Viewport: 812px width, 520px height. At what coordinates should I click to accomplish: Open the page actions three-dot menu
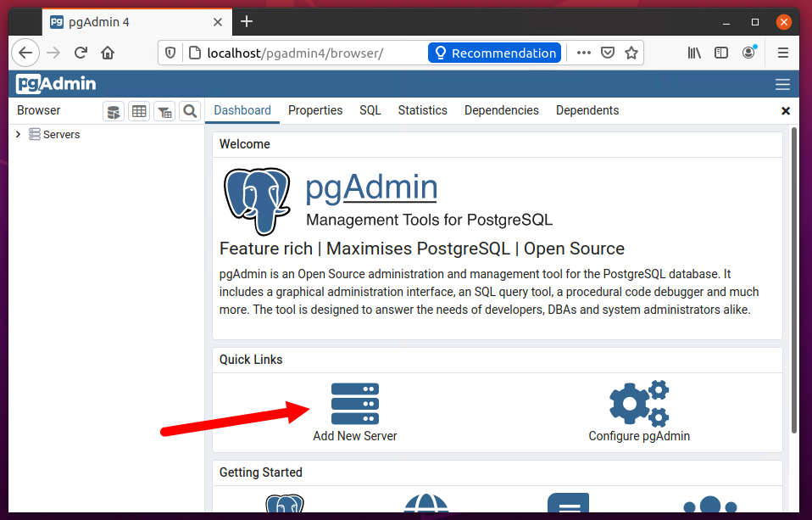coord(584,53)
